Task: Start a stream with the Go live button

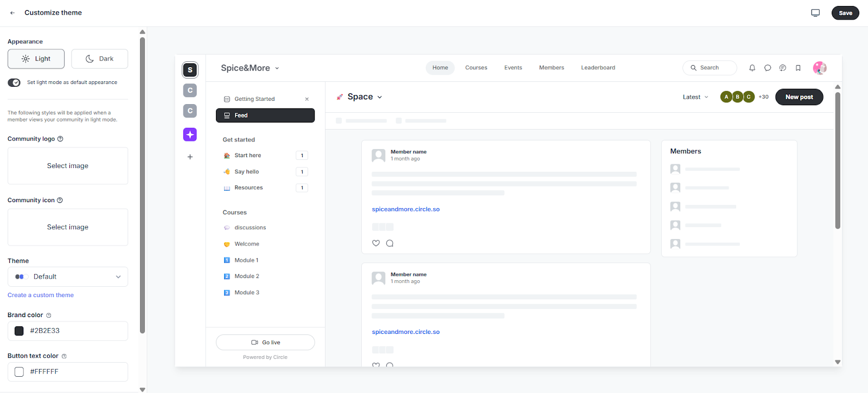Action: [265, 343]
